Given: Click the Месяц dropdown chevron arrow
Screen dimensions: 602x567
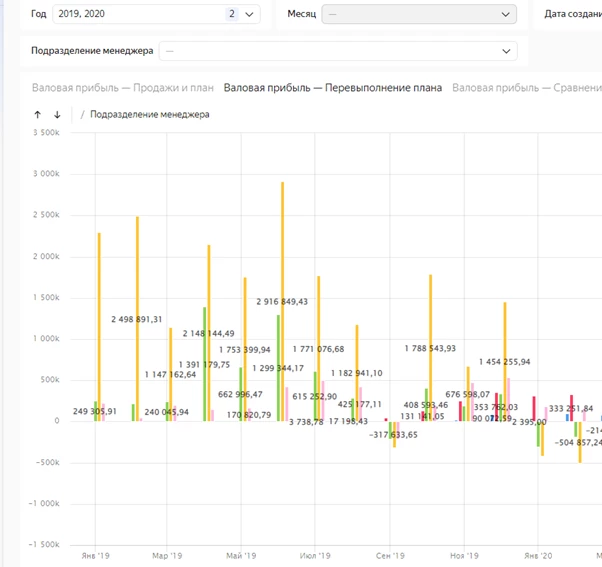Looking at the screenshot, I should (x=506, y=14).
